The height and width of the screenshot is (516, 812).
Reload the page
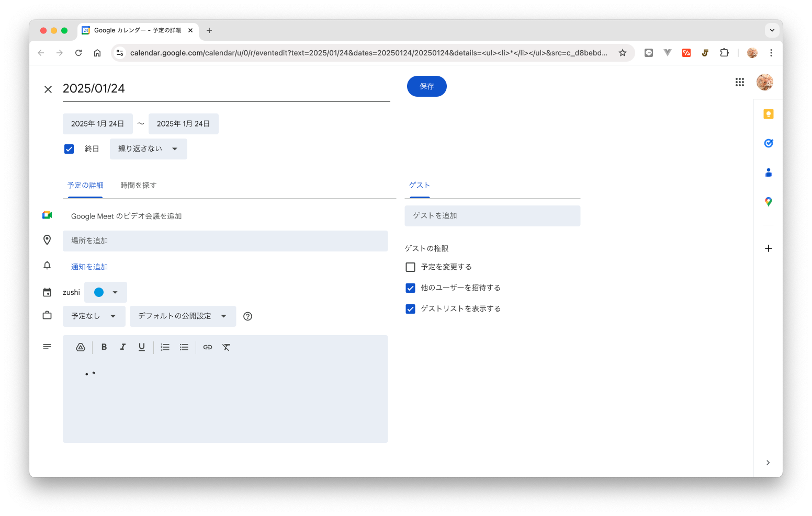(78, 53)
